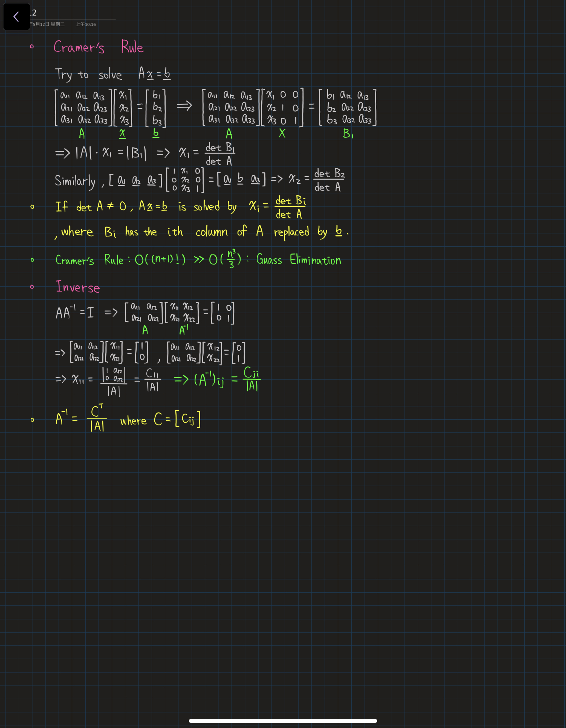Click the green X label under the matrix
The height and width of the screenshot is (728, 566).
282,133
